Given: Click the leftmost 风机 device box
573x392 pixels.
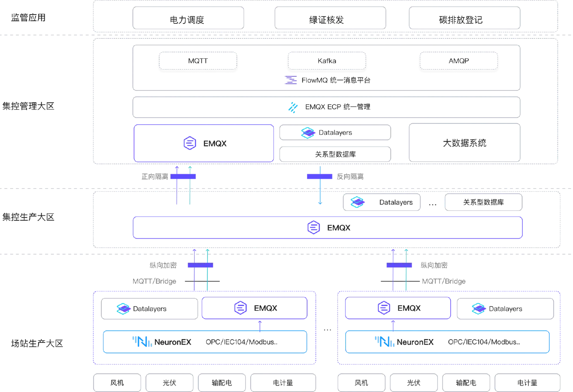Looking at the screenshot, I should point(117,383).
